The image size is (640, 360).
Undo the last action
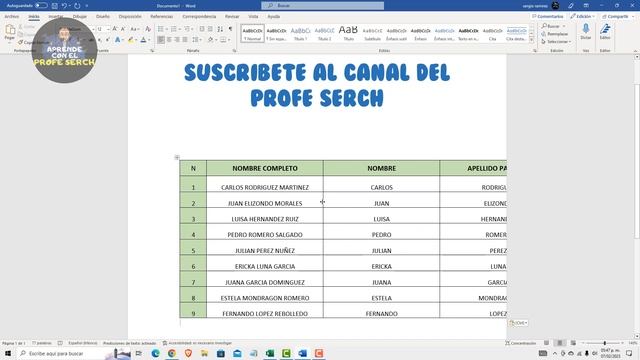pos(64,6)
